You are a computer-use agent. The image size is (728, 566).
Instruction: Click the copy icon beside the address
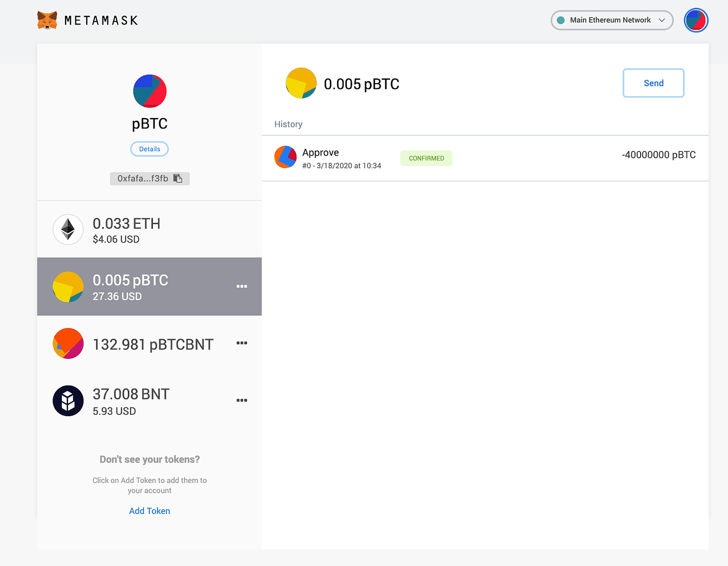pyautogui.click(x=178, y=178)
